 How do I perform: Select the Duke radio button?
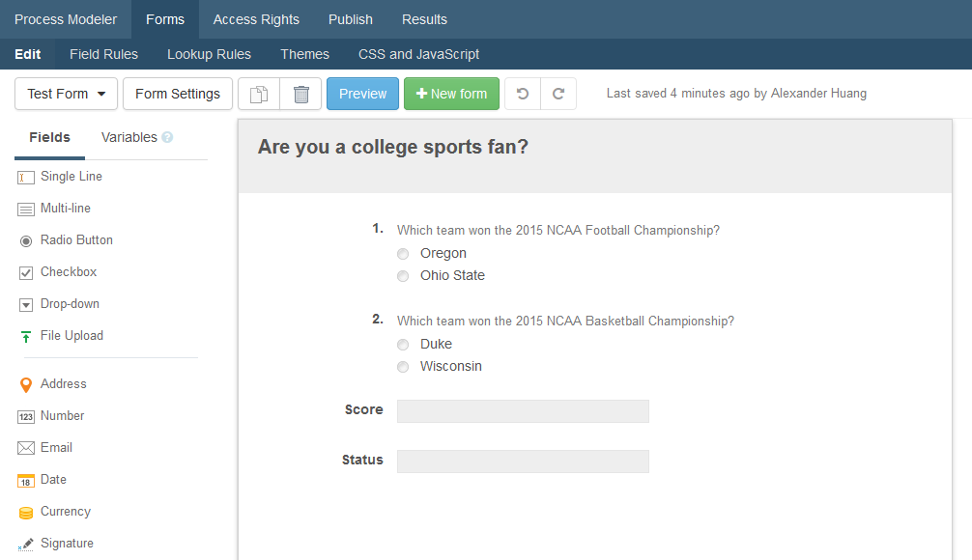(403, 345)
